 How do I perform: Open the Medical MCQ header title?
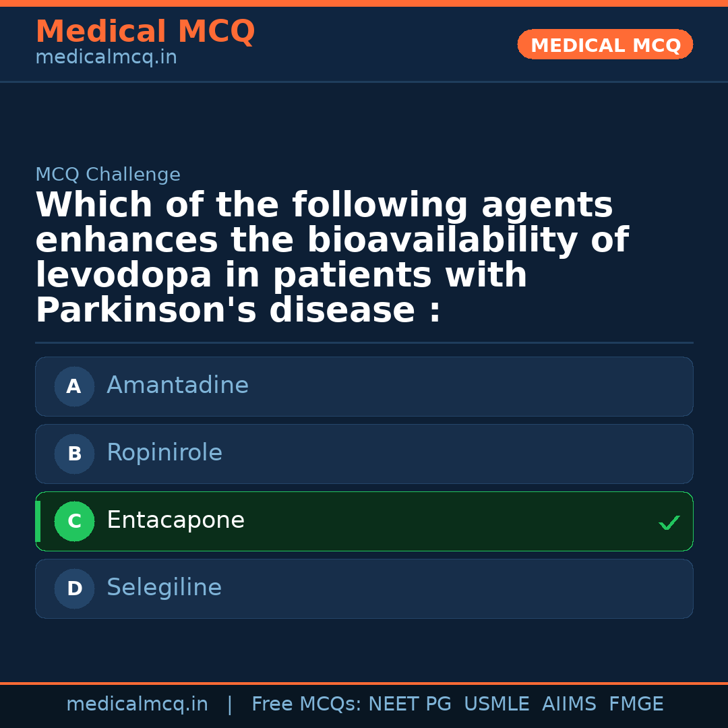point(145,32)
